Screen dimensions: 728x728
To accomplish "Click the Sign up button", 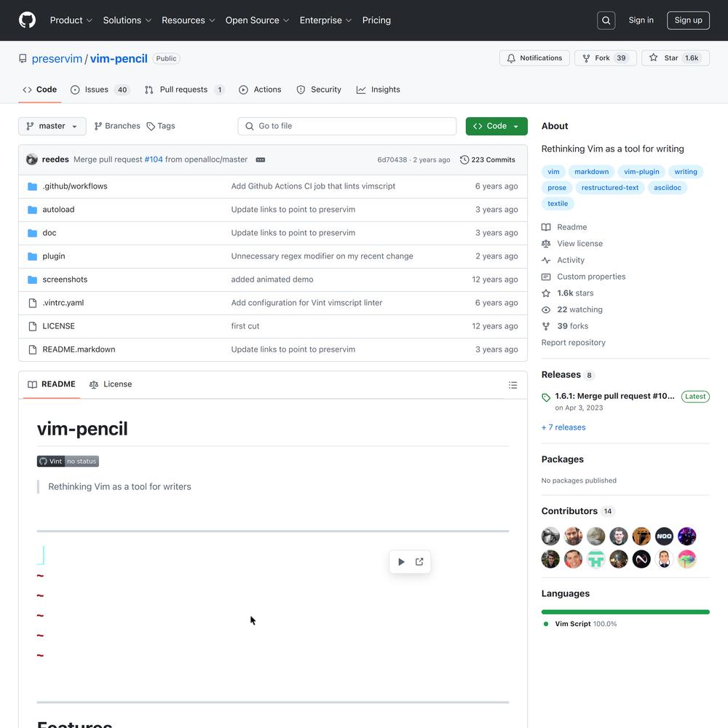I will [x=688, y=20].
